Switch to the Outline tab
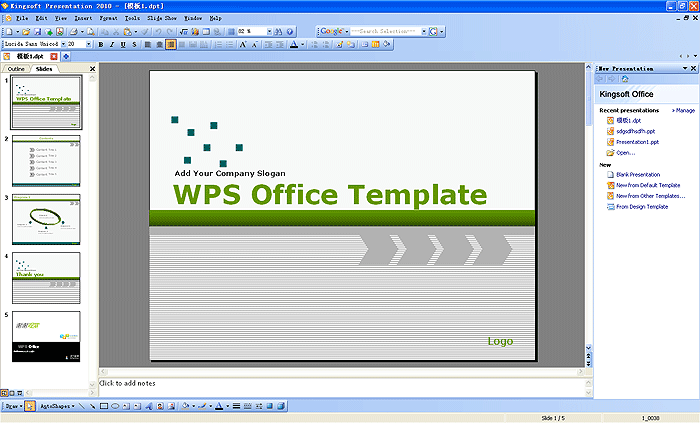 16,69
